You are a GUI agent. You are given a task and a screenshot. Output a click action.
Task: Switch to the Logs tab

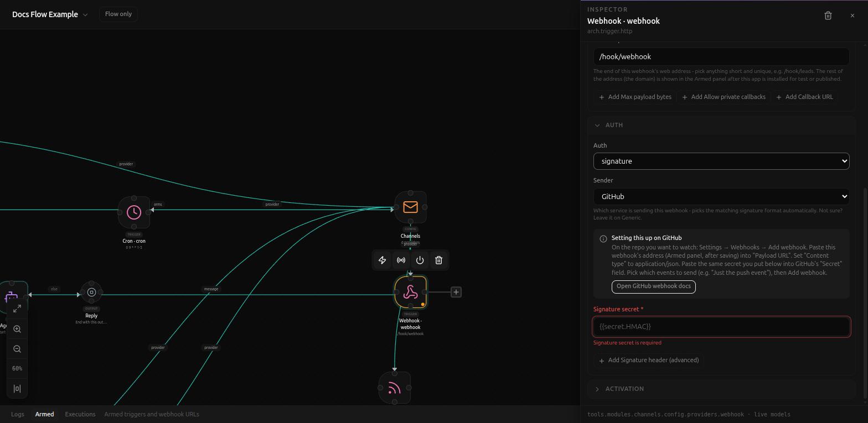click(18, 414)
